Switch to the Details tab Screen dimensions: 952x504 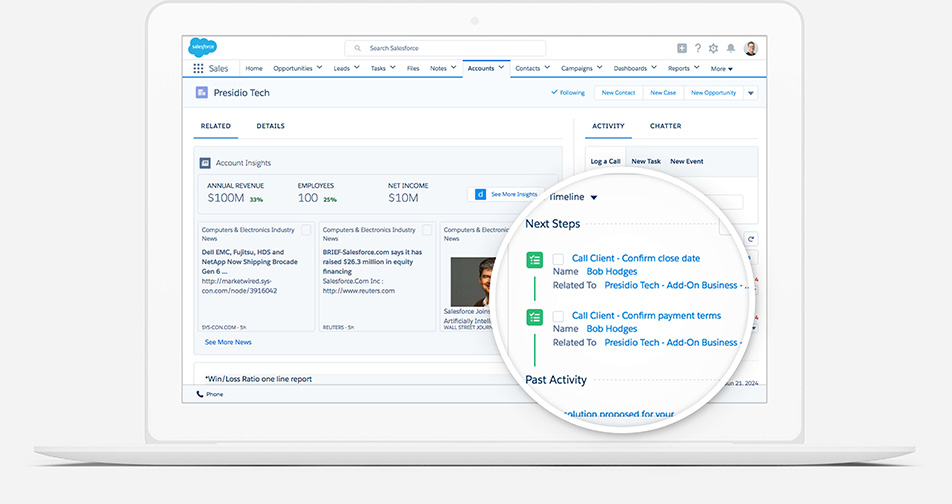pyautogui.click(x=270, y=126)
